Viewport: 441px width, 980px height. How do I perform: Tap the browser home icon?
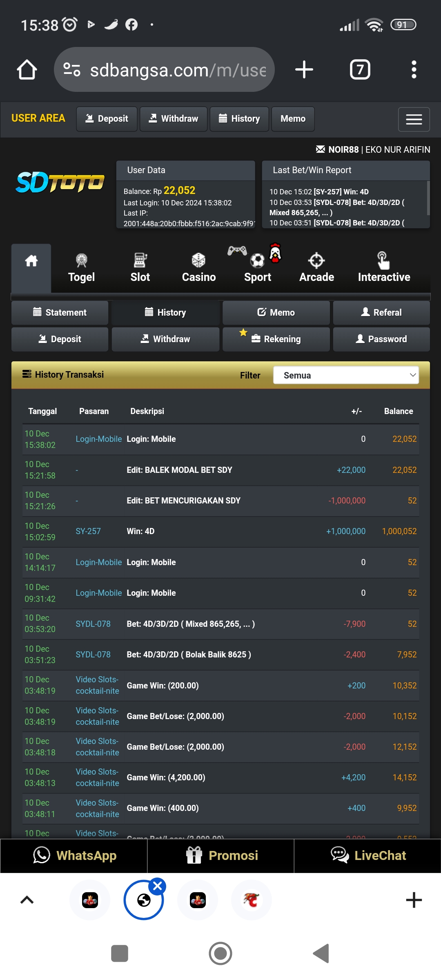coord(27,69)
